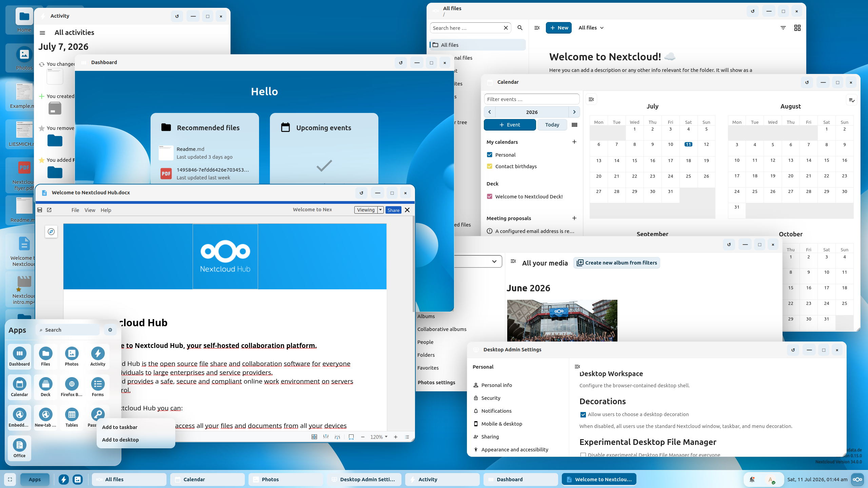Check Disable experimental Desktop File Manager

coord(583,455)
